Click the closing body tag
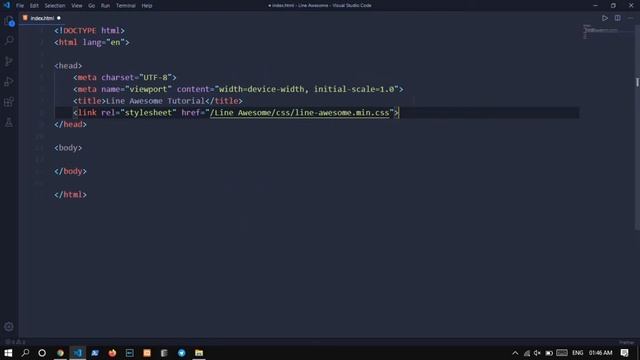 71,171
